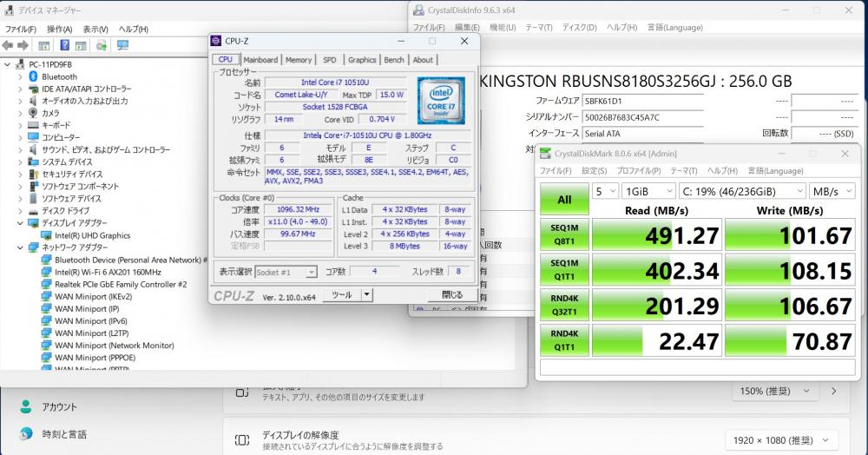The width and height of the screenshot is (868, 455).
Task: Click the CrystalDiskInfo firmware field SBFK61D1
Action: tap(642, 101)
